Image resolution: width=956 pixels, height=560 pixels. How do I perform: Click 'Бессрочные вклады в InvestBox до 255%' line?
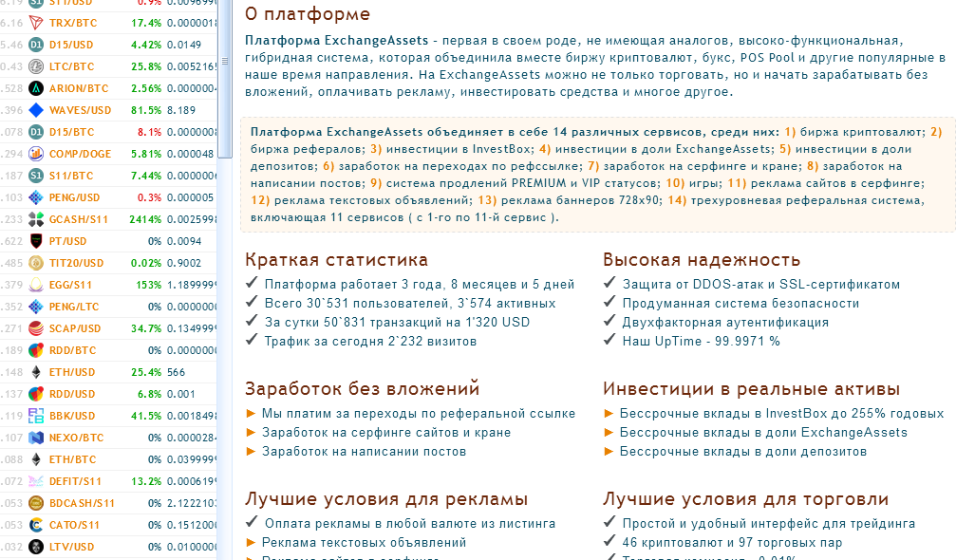tap(781, 414)
